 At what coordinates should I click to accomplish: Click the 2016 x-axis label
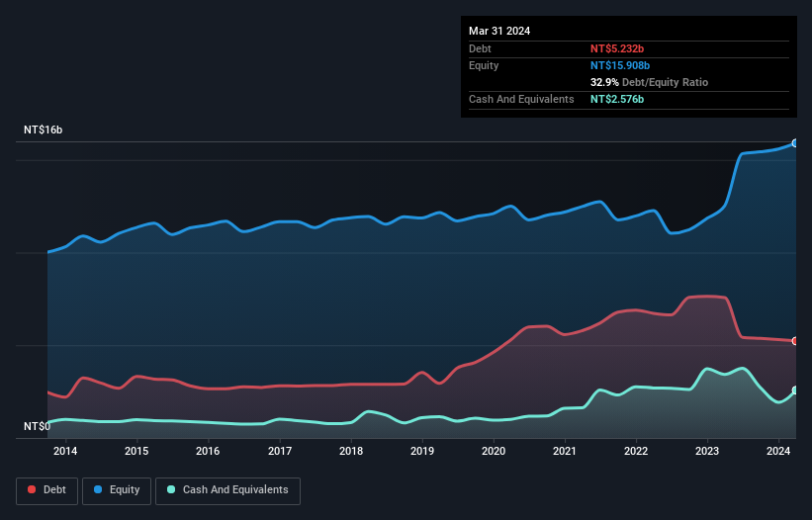208,451
